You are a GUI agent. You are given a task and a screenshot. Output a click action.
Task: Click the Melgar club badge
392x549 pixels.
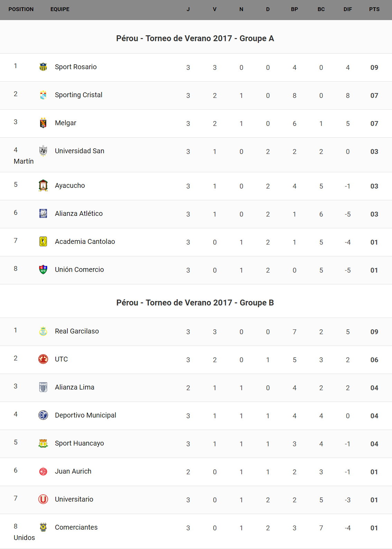43,123
